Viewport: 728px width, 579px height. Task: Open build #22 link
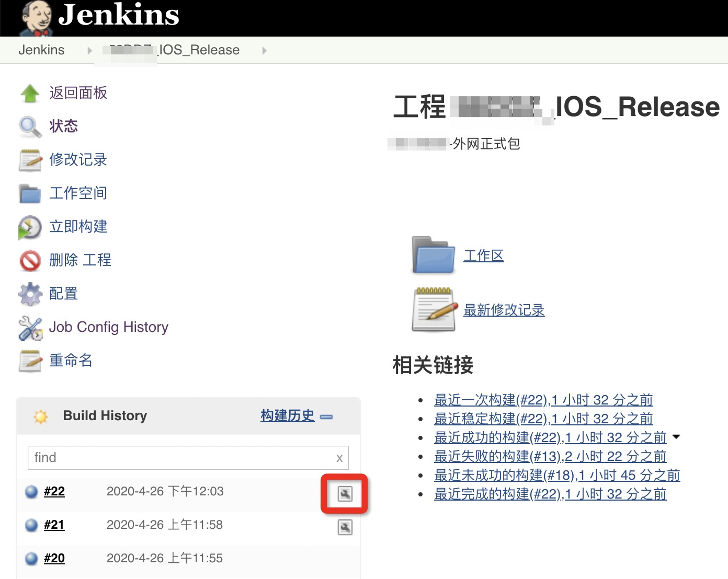54,491
